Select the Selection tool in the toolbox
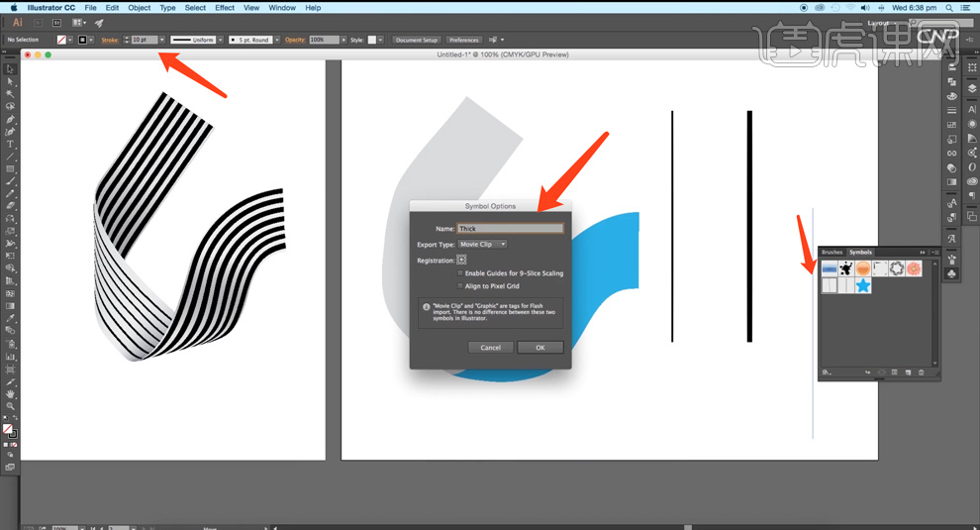This screenshot has height=530, width=980. (x=10, y=68)
